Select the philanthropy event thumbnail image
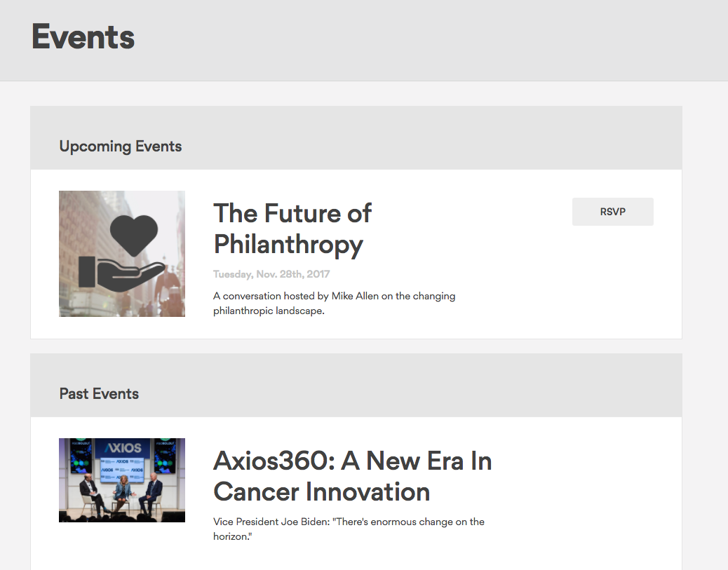The height and width of the screenshot is (570, 728). coord(122,254)
